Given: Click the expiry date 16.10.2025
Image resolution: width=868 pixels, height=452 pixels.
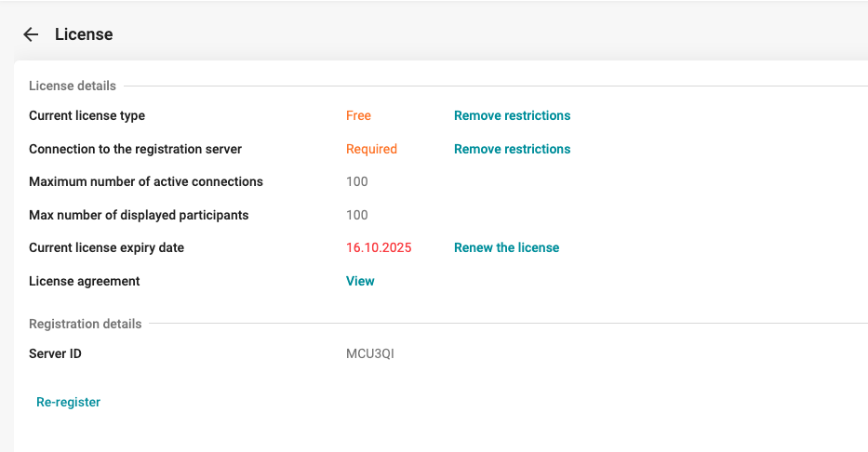Looking at the screenshot, I should pos(379,248).
